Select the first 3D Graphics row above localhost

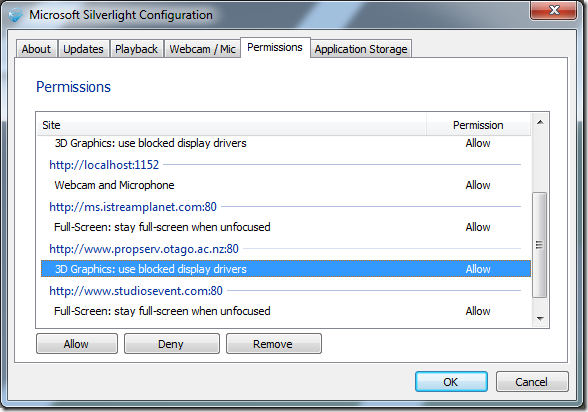point(286,143)
